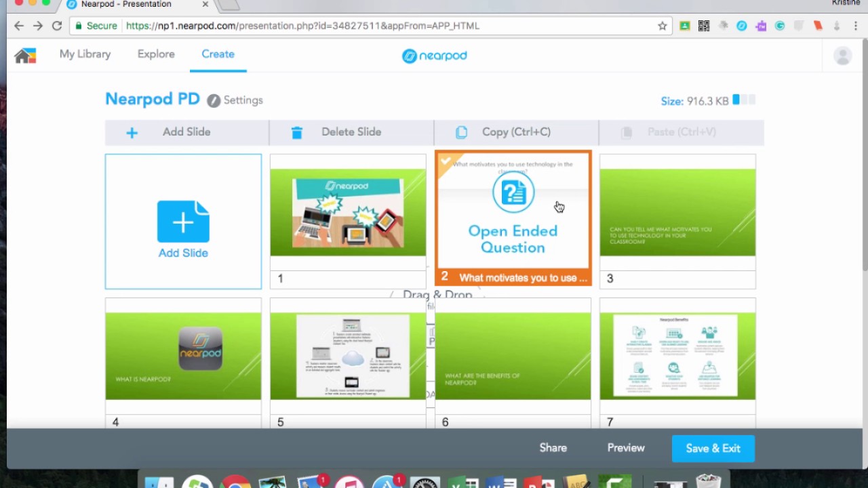The width and height of the screenshot is (868, 488).
Task: Click the Share button
Action: click(553, 448)
